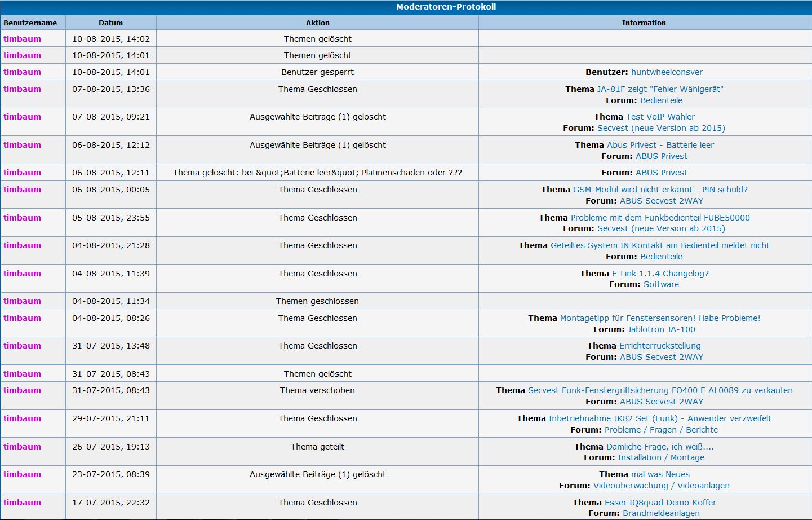
Task: Open Probleme mit dem Funkbedienteil FUBE50000 thread
Action: [x=660, y=218]
